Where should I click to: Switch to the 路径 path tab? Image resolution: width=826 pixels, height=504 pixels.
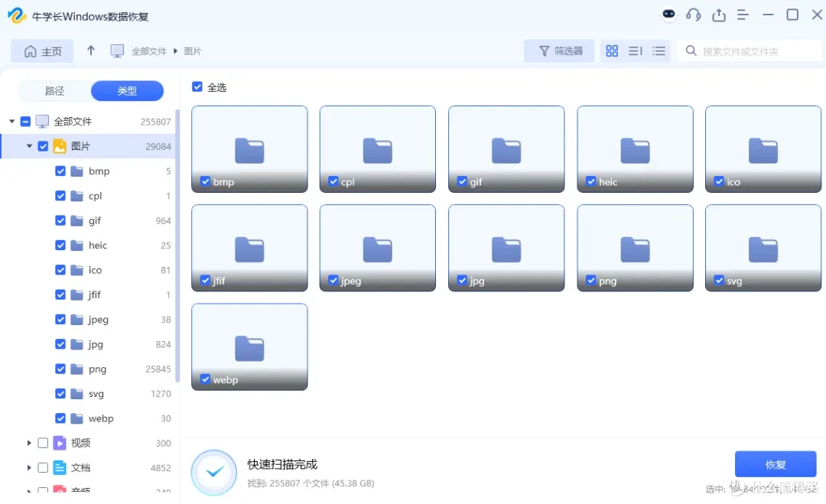point(54,91)
